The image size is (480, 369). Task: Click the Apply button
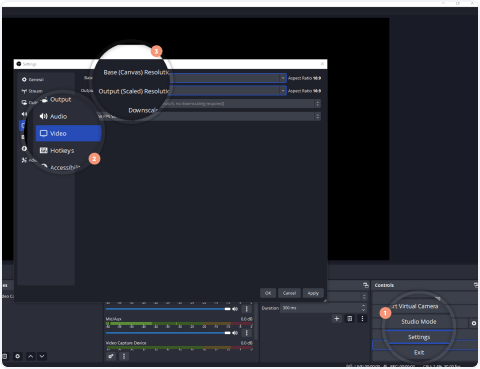[x=313, y=293]
